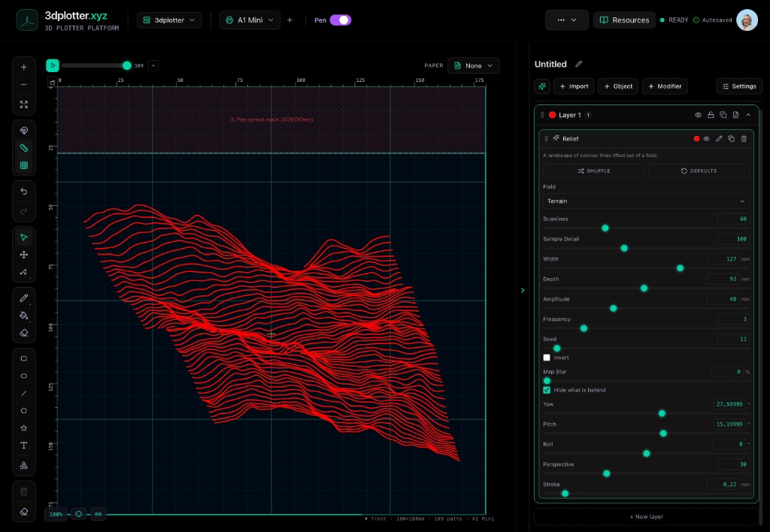Play the plot preview

53,65
